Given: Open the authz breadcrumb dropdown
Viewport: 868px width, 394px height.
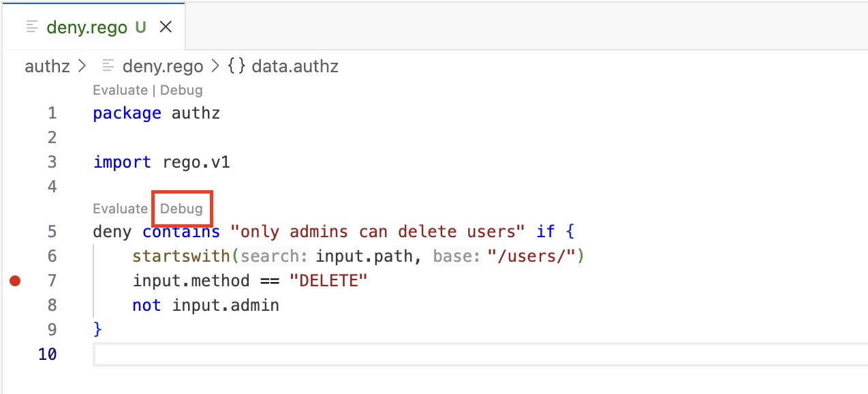Looking at the screenshot, I should [x=47, y=66].
